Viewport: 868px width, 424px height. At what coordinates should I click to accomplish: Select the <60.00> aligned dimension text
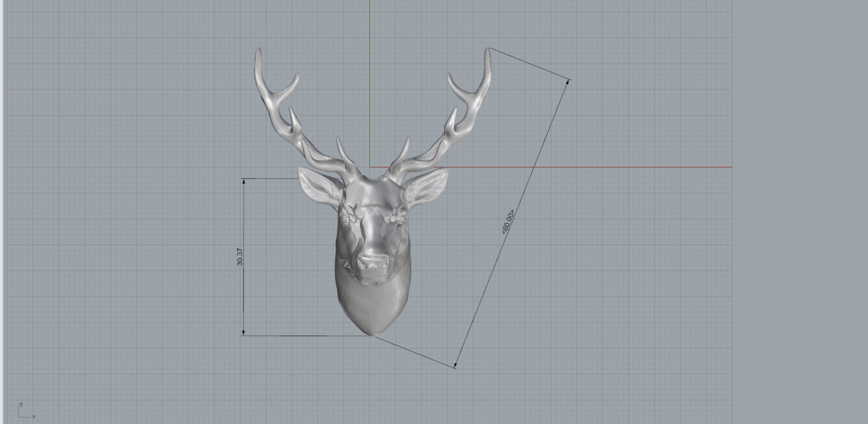[x=508, y=222]
